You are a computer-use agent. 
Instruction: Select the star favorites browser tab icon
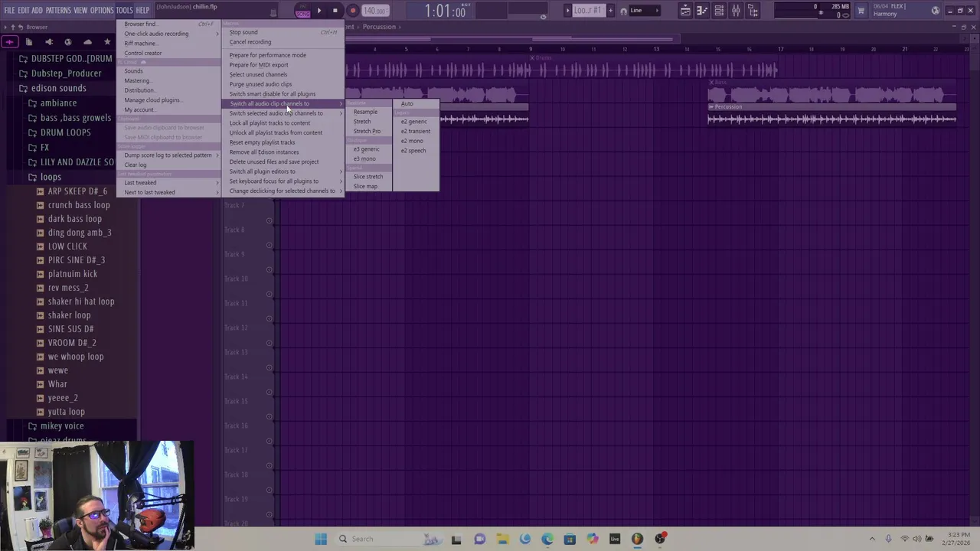(x=107, y=42)
